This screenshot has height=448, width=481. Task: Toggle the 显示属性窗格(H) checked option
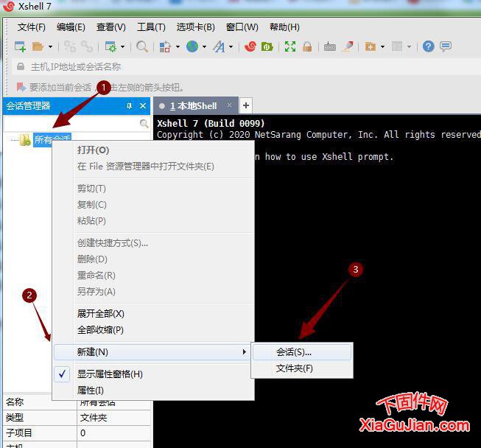[153, 374]
